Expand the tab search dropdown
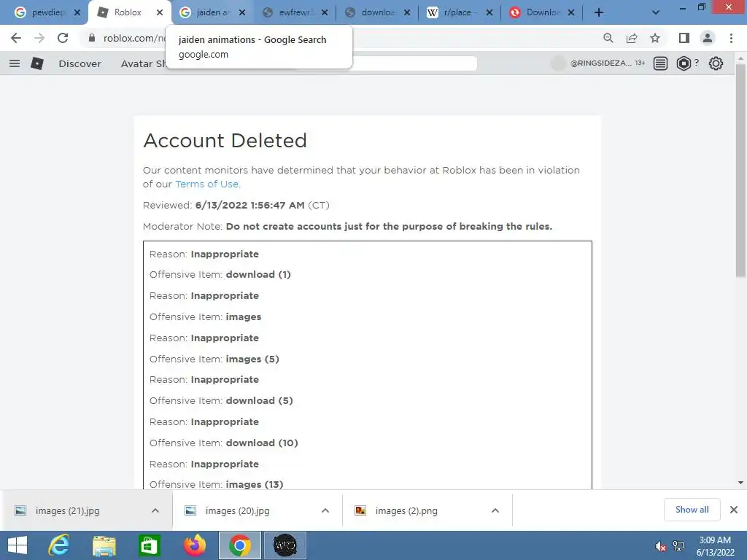 [656, 12]
